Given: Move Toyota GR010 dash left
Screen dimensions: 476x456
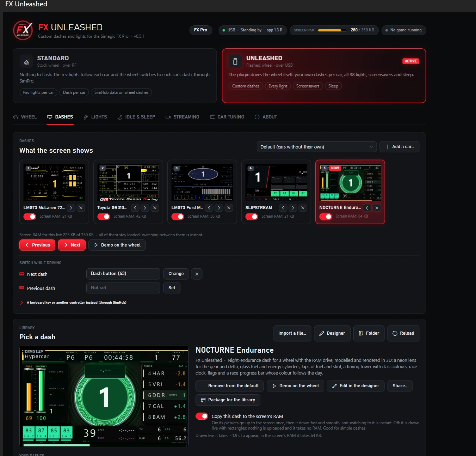Looking at the screenshot, I should (x=135, y=208).
